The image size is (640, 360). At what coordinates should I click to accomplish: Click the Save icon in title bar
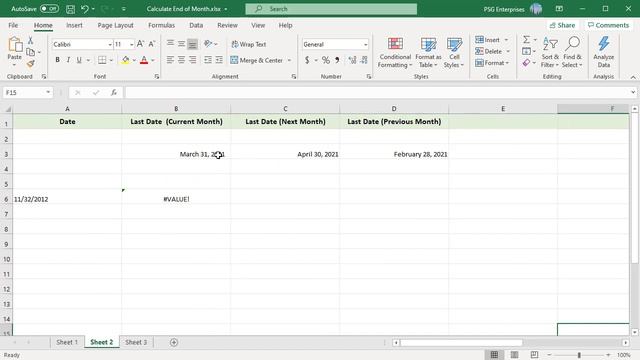[70, 9]
